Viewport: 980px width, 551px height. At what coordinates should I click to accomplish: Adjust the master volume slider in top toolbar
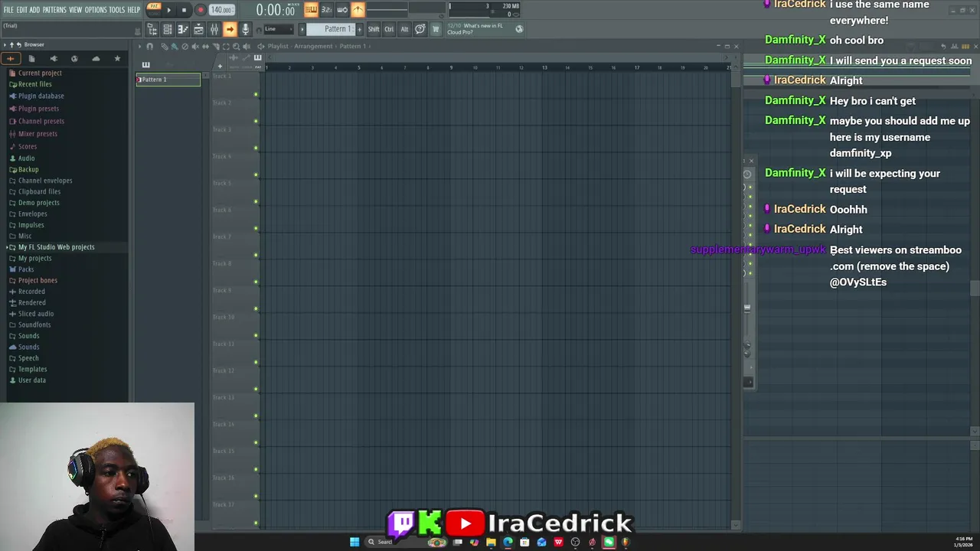387,10
